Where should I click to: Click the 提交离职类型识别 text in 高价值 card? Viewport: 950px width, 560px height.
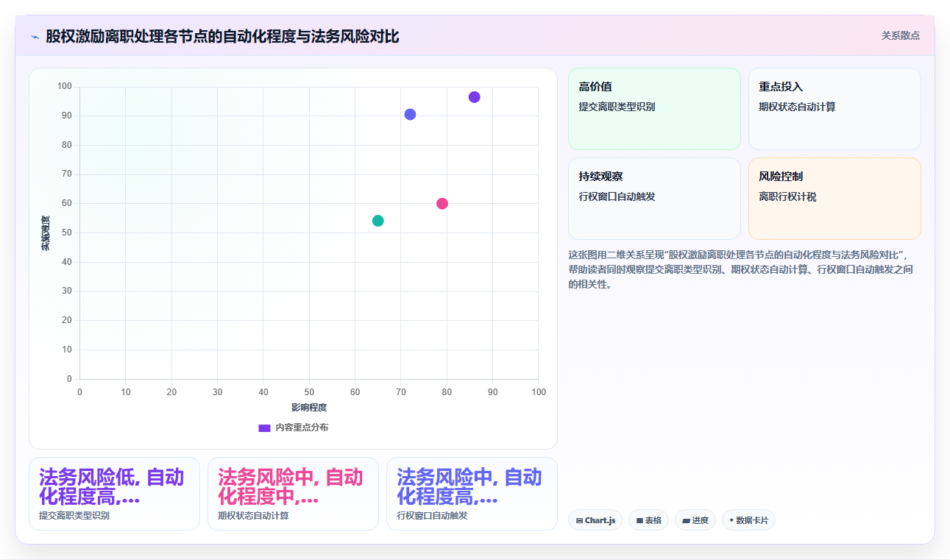tap(617, 107)
